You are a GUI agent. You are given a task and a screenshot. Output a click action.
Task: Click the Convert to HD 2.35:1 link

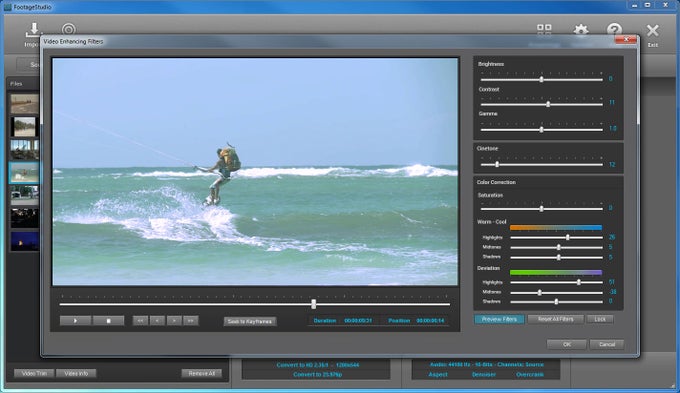point(318,365)
